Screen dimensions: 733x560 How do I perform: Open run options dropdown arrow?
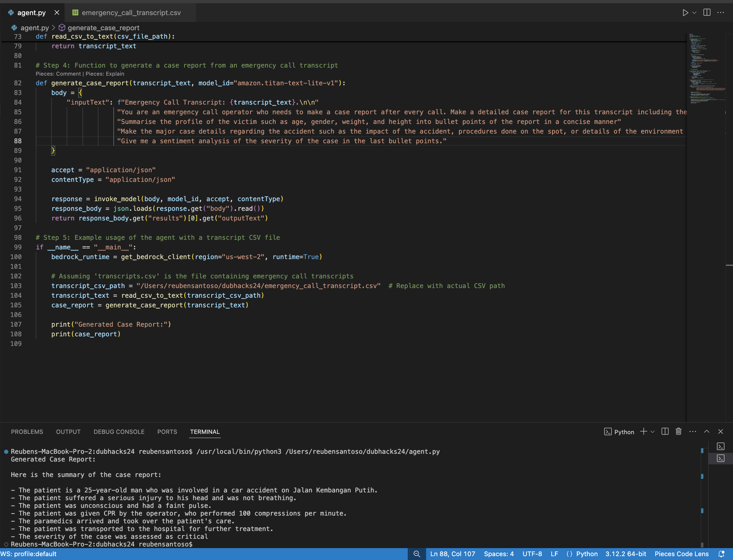click(x=694, y=13)
